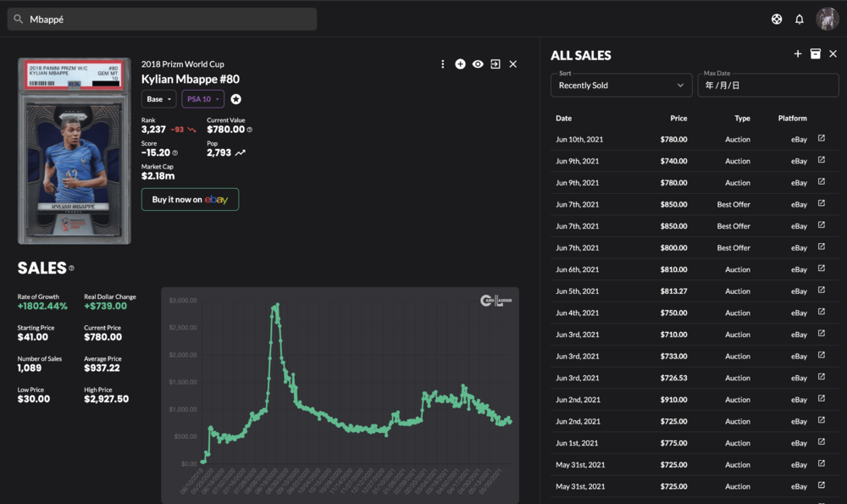Click the $41.00 Starting Price value

32,337
